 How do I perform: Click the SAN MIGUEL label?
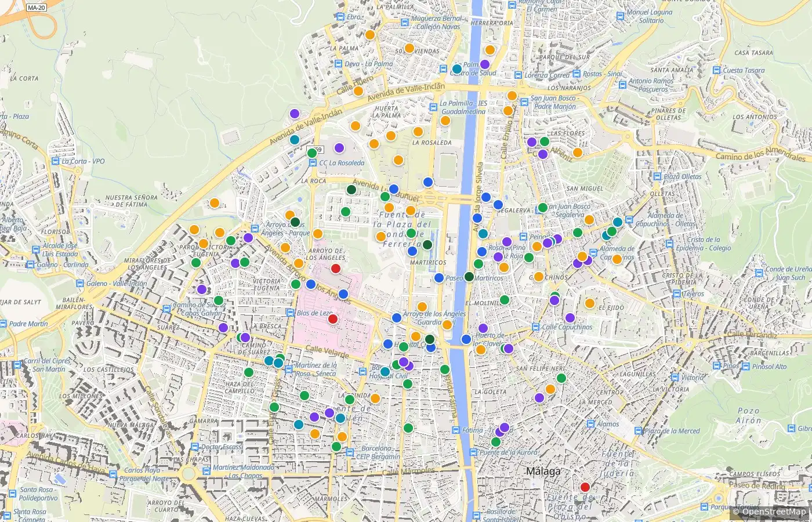tap(585, 188)
